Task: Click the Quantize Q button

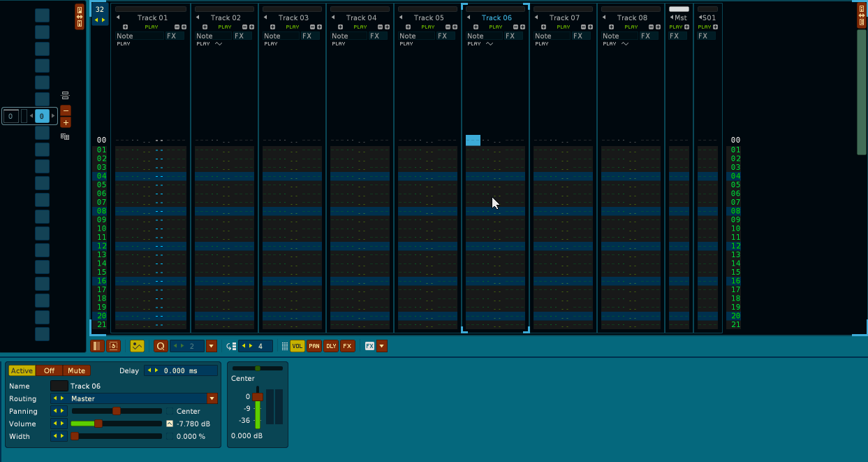Action: [x=161, y=346]
